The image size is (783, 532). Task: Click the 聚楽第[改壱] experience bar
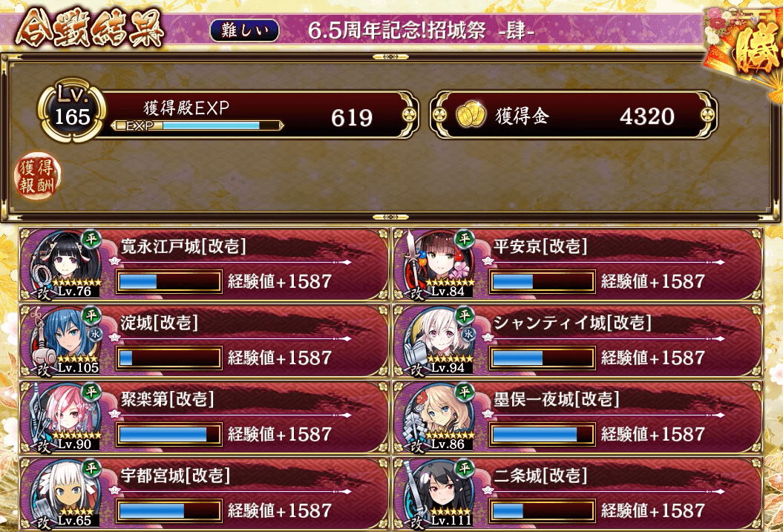point(168,434)
